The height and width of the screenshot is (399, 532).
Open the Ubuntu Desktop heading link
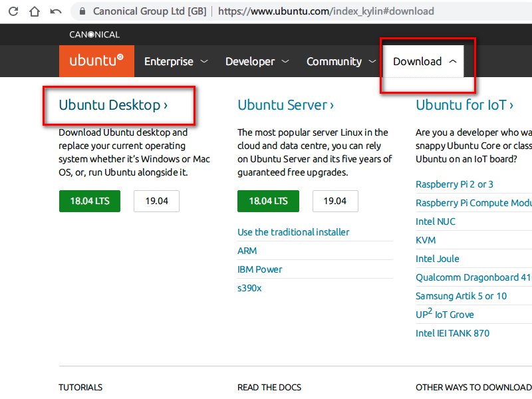point(113,105)
